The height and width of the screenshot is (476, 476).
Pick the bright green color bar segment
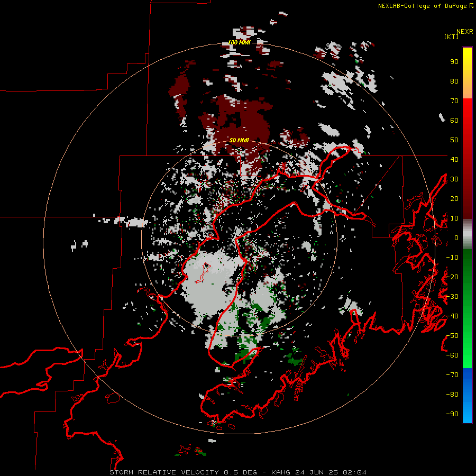point(467,340)
